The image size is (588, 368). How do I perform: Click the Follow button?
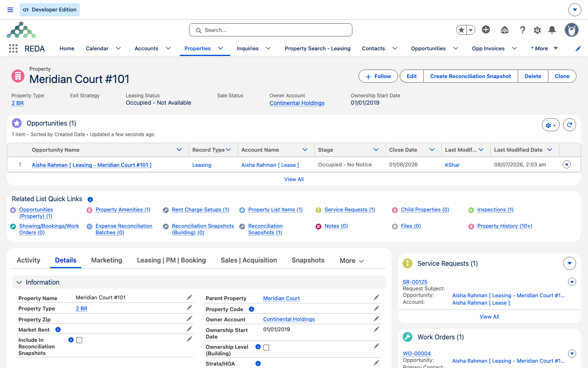pos(378,76)
